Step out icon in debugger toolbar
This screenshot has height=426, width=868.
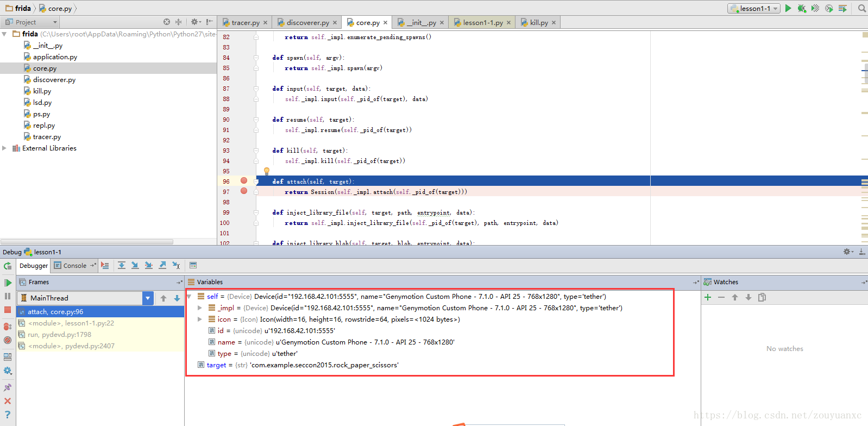162,265
